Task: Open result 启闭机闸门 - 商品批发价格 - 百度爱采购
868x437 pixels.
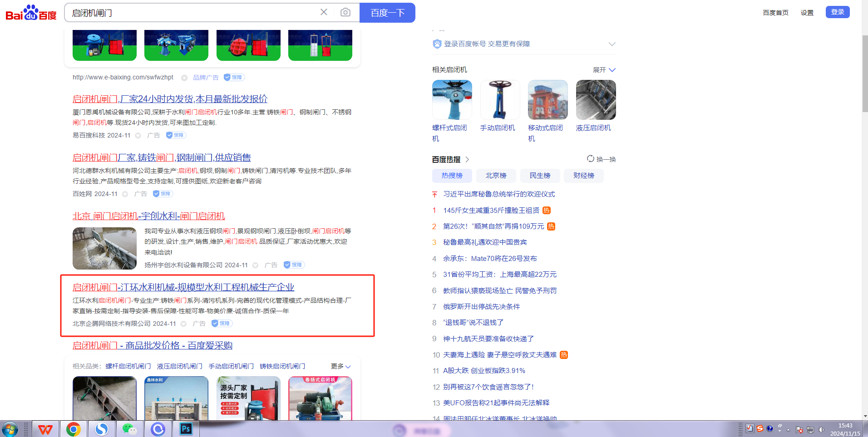Action: (153, 345)
